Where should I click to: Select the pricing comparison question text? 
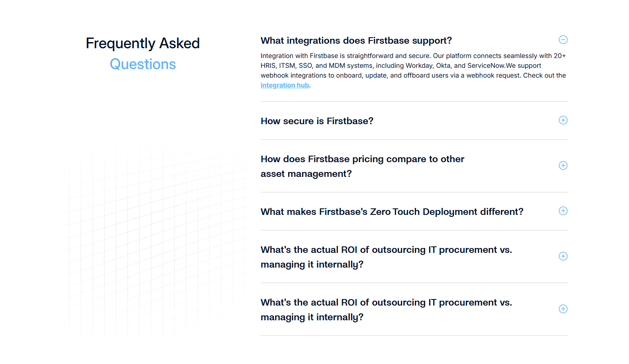(x=362, y=166)
